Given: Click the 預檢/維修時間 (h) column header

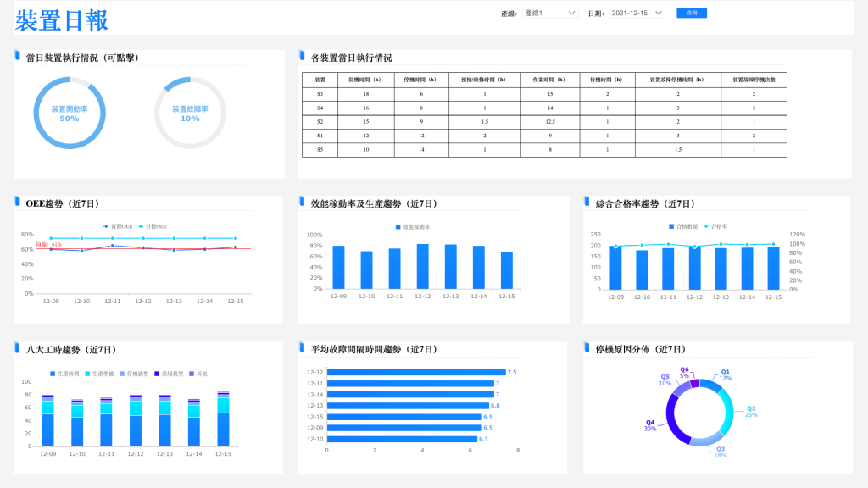Looking at the screenshot, I should point(484,80).
